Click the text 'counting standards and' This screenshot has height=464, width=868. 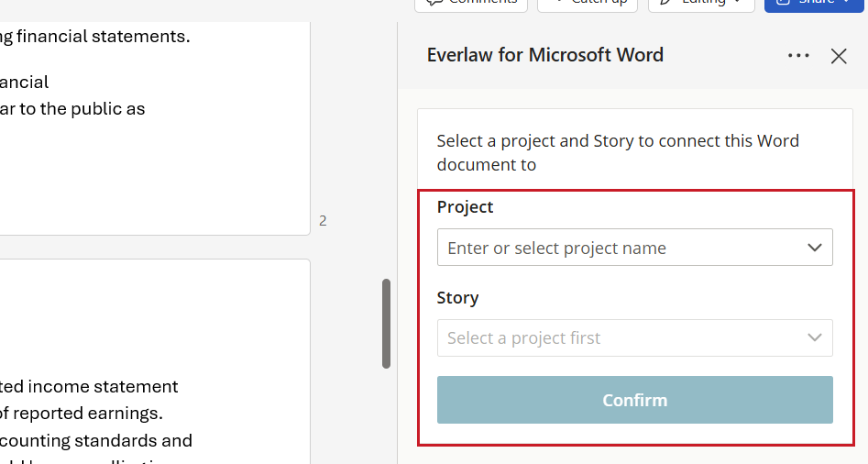[95, 441]
